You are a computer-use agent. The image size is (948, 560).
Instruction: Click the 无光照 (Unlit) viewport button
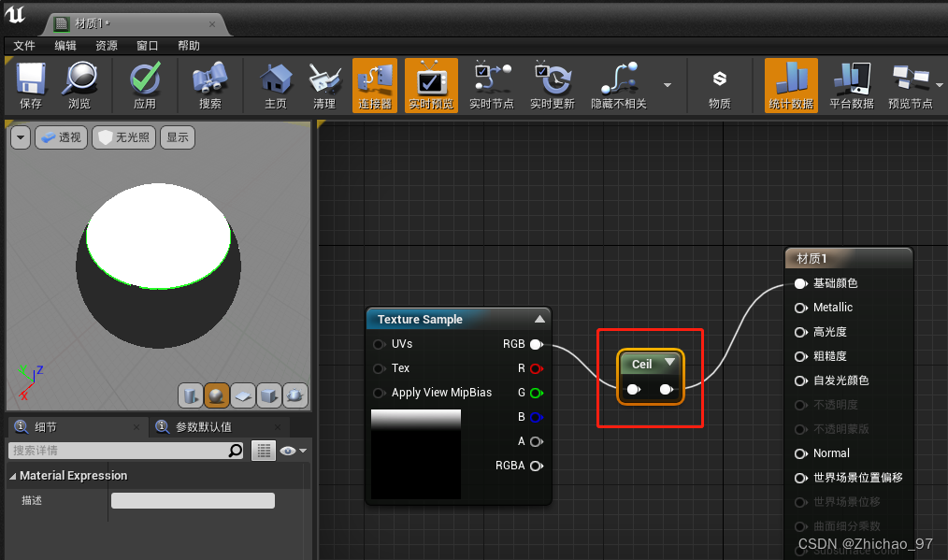122,136
